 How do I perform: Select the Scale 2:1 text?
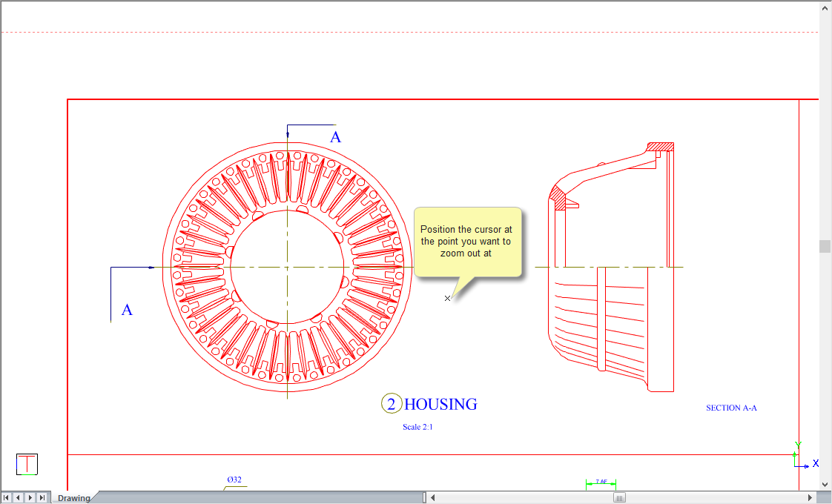417,427
